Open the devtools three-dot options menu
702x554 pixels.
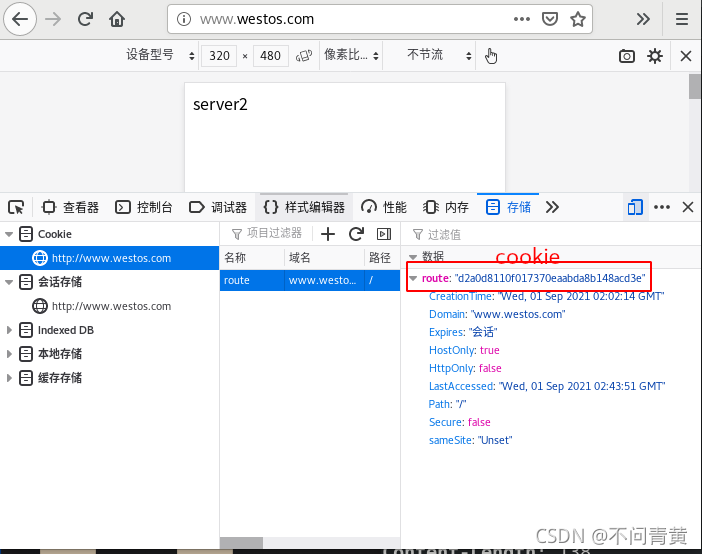tap(662, 207)
